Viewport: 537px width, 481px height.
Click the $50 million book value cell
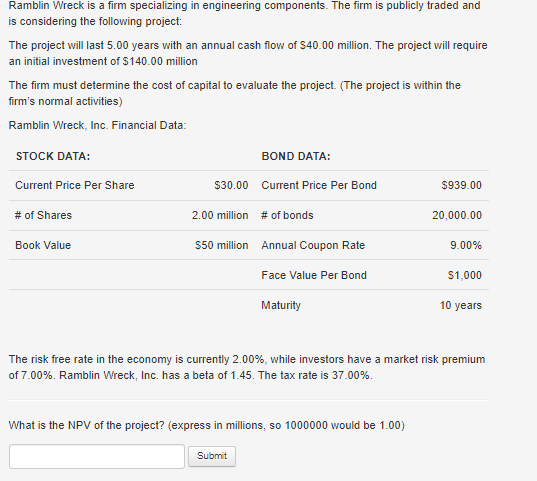pyautogui.click(x=222, y=245)
